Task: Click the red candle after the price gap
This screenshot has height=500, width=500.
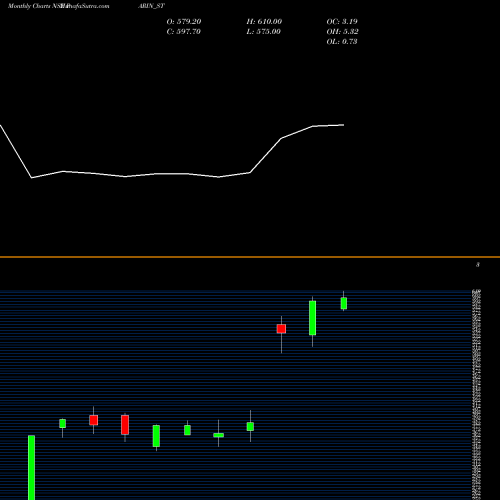Action: [x=281, y=329]
